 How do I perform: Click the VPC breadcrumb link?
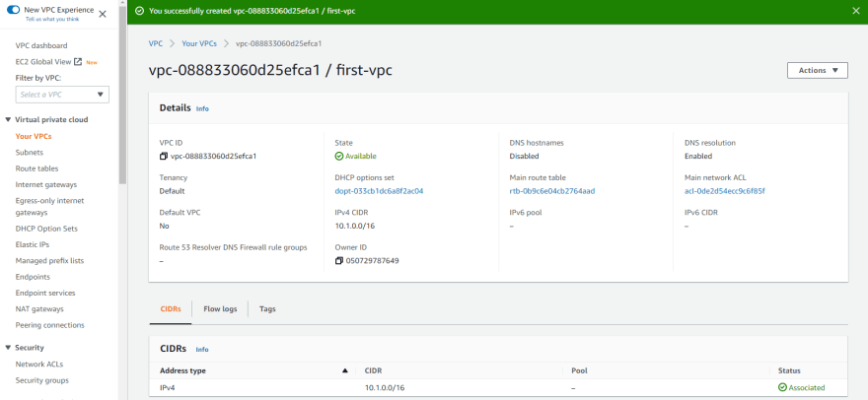pos(156,43)
